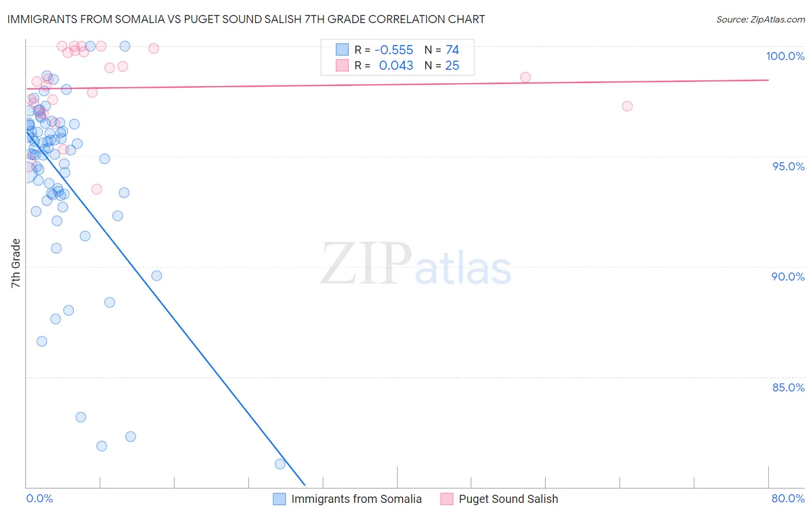Select the Immigrants from Somalia legend label

(356, 499)
